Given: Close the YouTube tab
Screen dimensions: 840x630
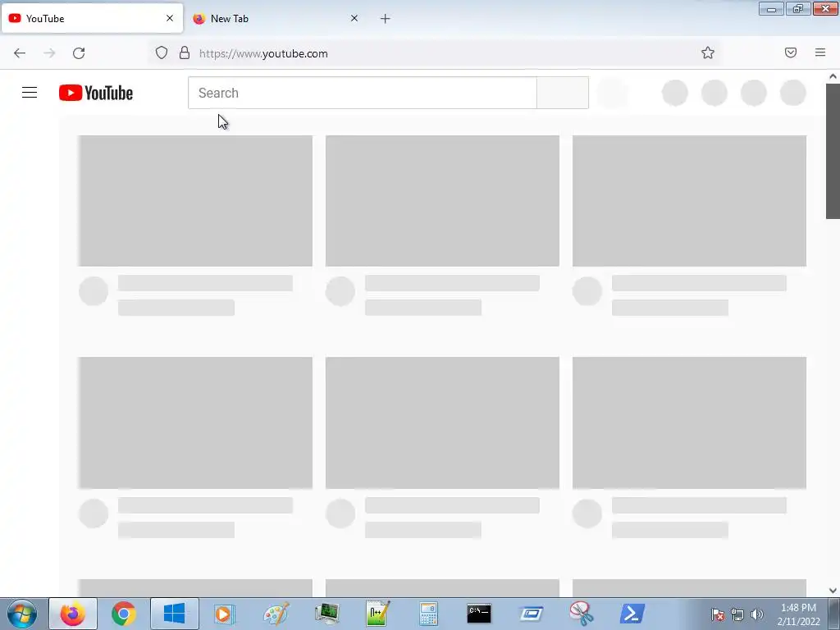Looking at the screenshot, I should [x=170, y=18].
